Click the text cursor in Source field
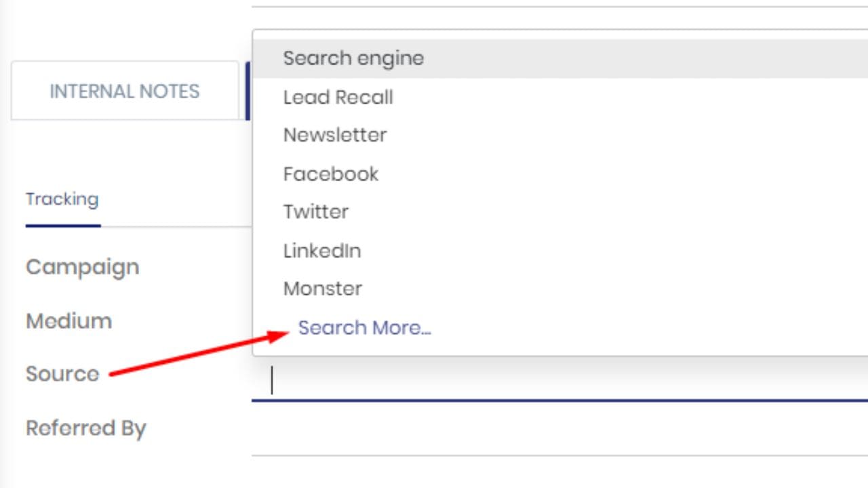The height and width of the screenshot is (488, 868). tap(272, 380)
